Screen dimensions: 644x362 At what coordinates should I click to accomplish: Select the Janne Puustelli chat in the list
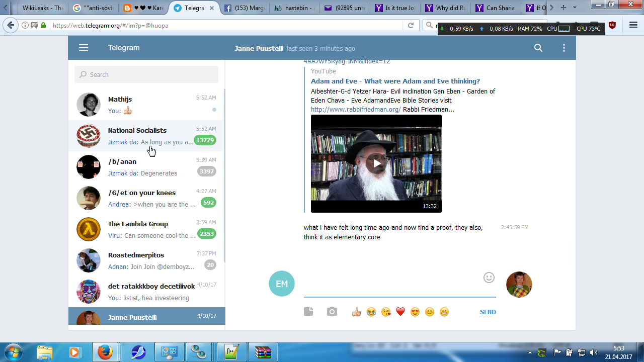[146, 316]
